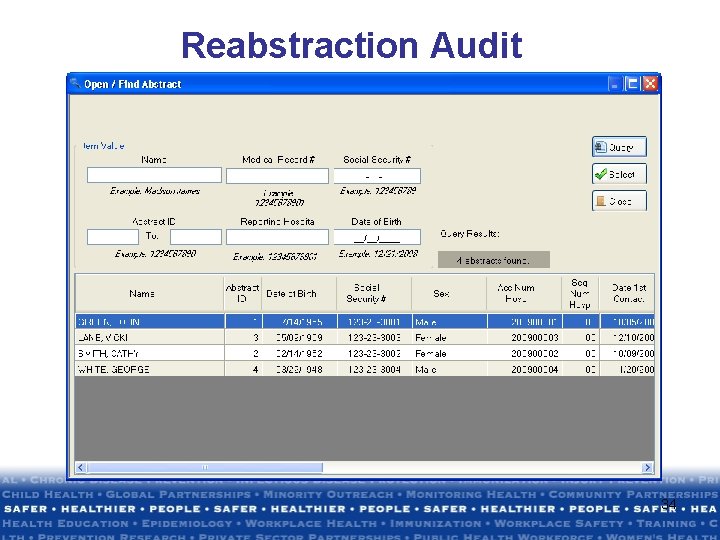Click the Medical Record # input field
Viewport: 720px width, 540px height.
coord(277,176)
